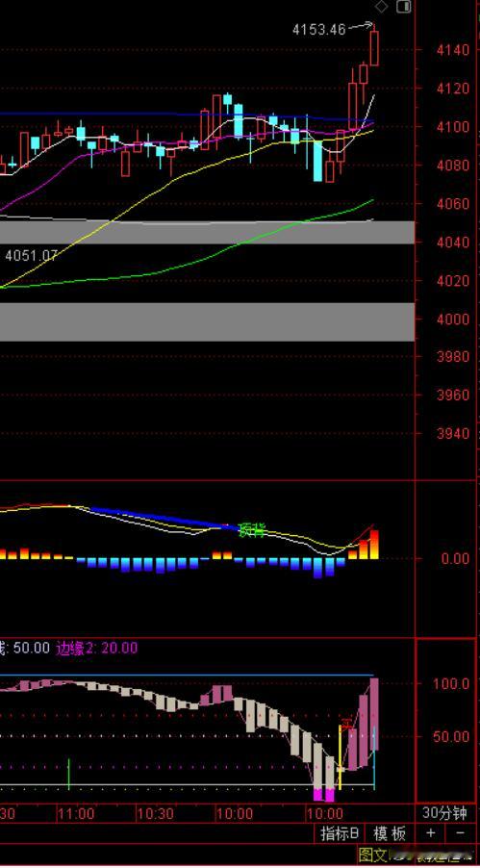Click the 4140 price axis label
The height and width of the screenshot is (868, 480).
tap(453, 50)
